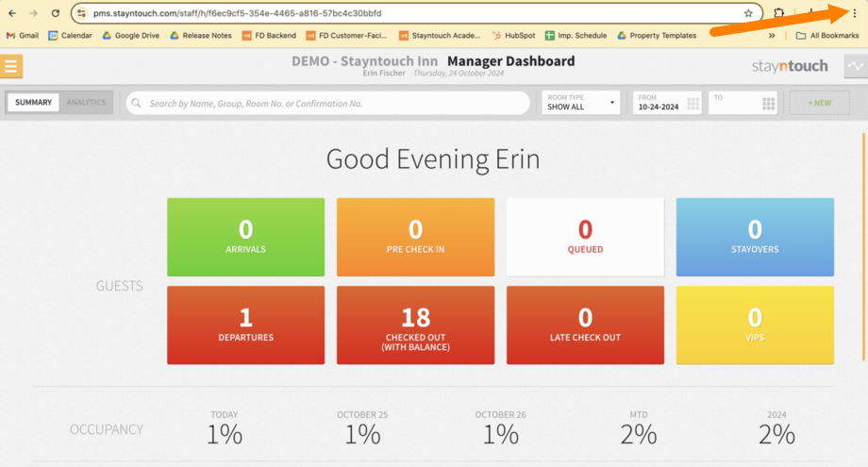Open Calendar bookmark
The width and height of the screenshot is (868, 467).
pyautogui.click(x=71, y=36)
